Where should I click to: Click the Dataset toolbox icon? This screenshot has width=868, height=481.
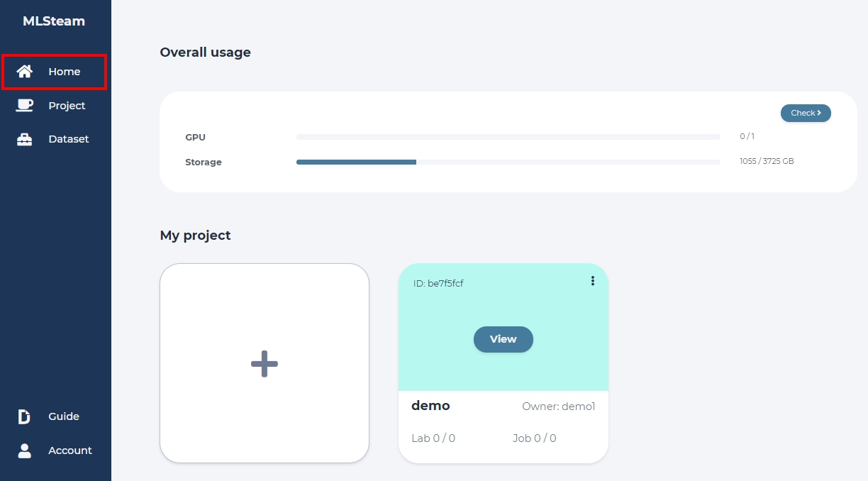25,139
